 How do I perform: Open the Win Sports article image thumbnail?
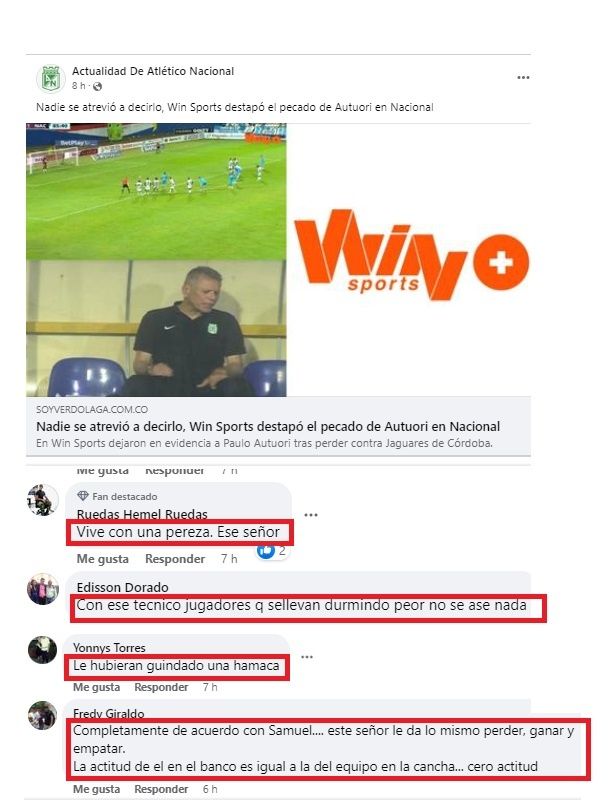pos(279,259)
